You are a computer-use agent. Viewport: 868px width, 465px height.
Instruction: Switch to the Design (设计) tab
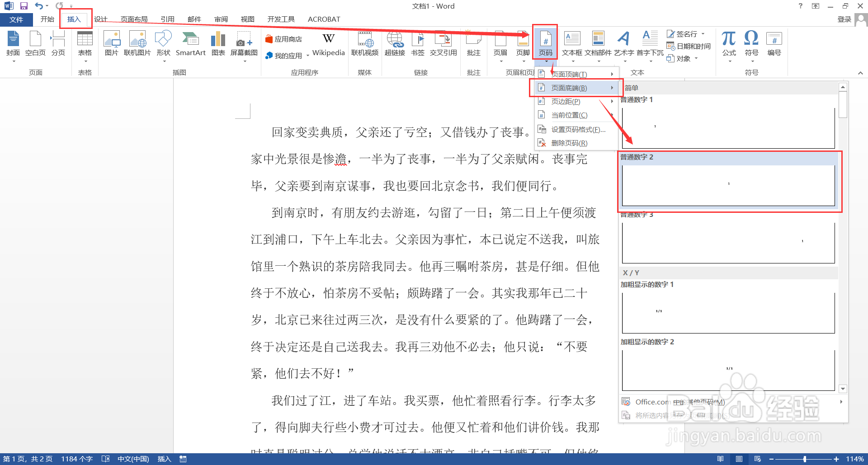tap(100, 19)
